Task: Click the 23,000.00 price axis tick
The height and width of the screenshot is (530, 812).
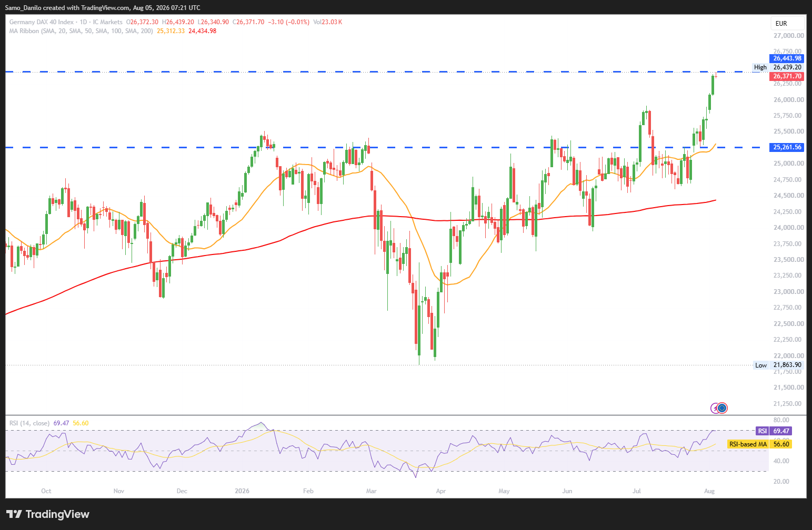Action: 788,292
